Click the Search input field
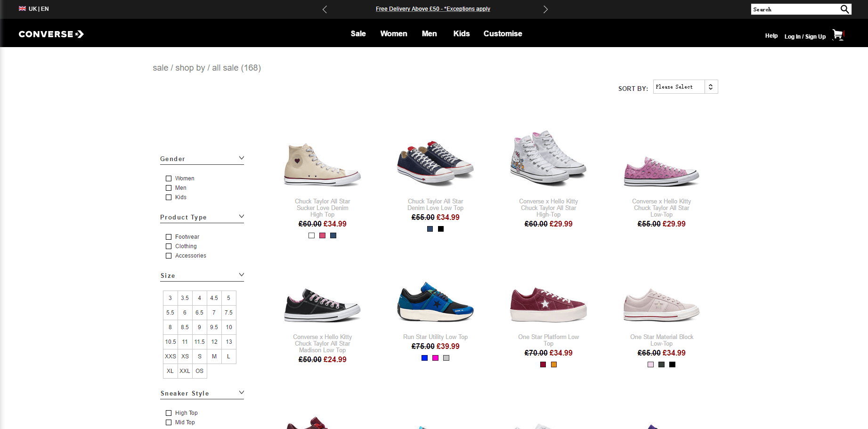 point(795,9)
